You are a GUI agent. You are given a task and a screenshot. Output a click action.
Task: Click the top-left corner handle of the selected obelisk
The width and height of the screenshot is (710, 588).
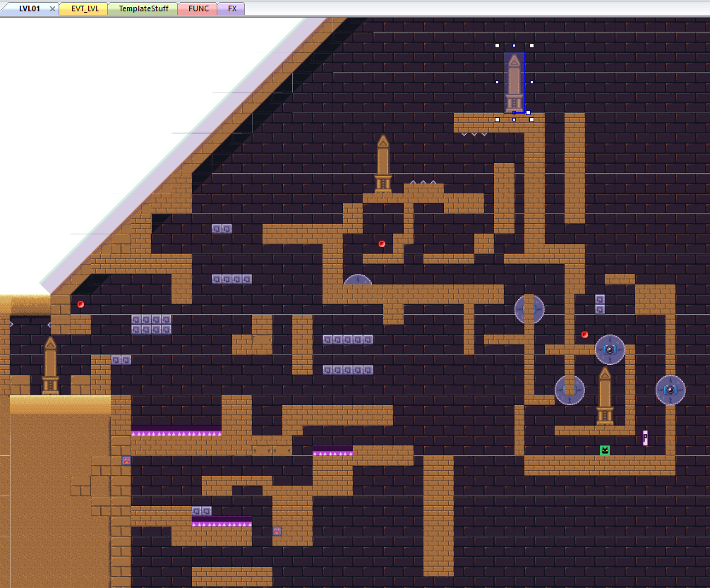(497, 45)
